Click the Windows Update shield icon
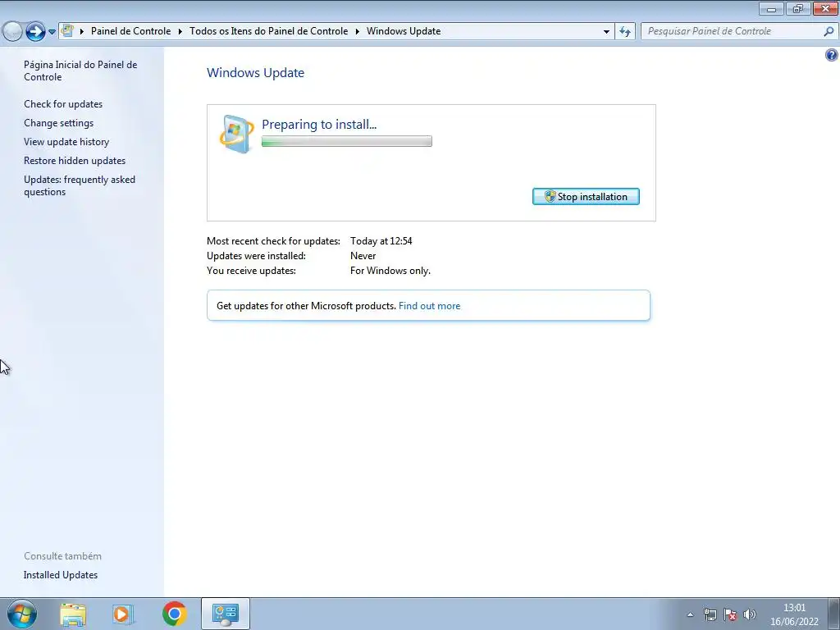 click(x=237, y=134)
